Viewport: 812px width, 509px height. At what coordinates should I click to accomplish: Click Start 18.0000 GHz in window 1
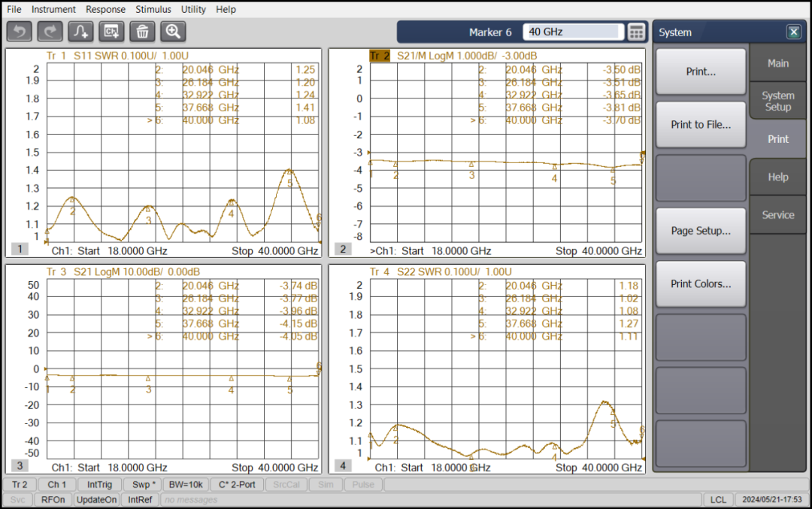tap(123, 251)
